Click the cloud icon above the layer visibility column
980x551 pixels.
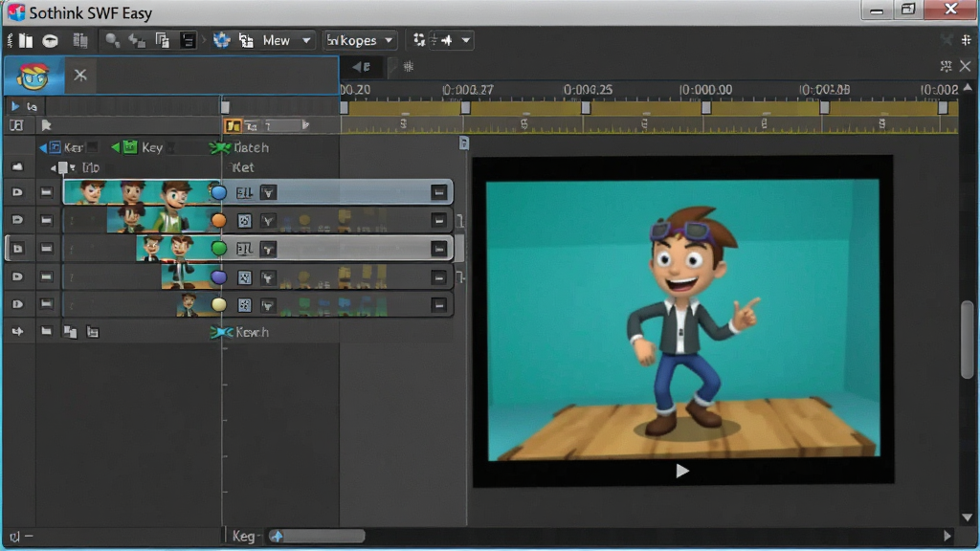[17, 166]
